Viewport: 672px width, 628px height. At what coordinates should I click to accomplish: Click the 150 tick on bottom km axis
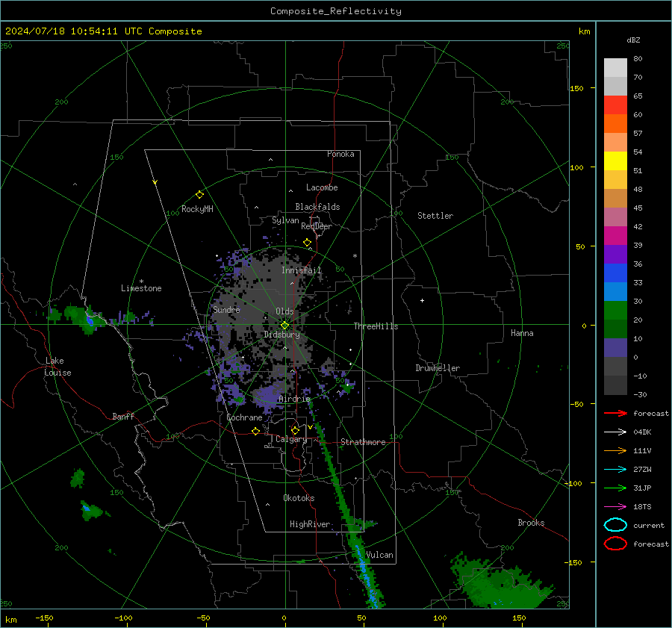click(519, 618)
